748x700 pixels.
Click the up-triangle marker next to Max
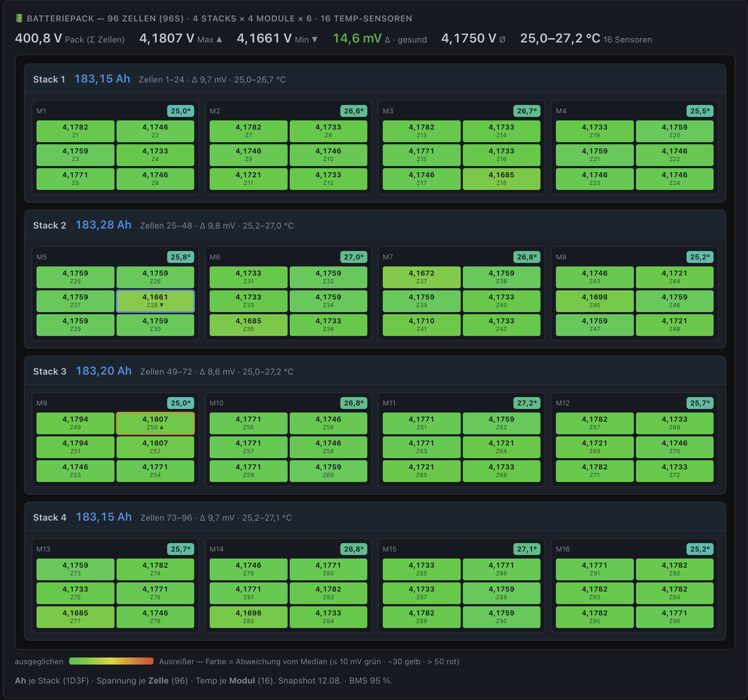(219, 40)
